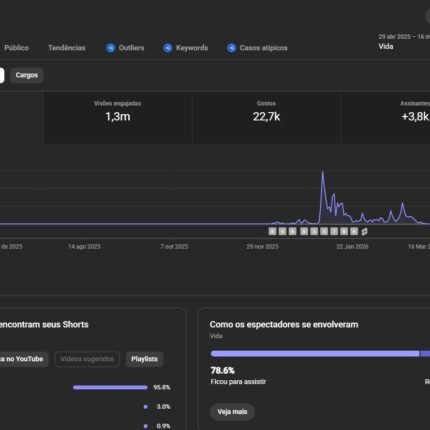Select the Cargos filter chip
This screenshot has height=430, width=430.
tap(27, 75)
